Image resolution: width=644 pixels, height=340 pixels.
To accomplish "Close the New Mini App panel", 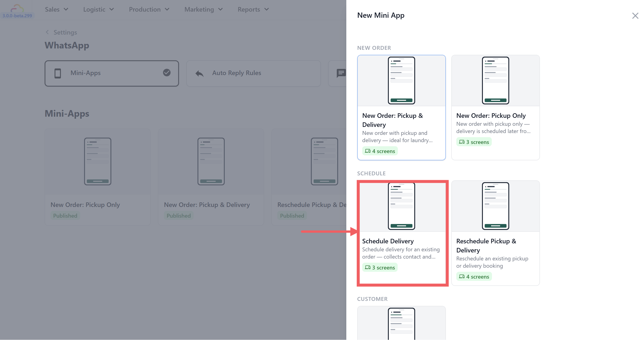I will point(635,16).
